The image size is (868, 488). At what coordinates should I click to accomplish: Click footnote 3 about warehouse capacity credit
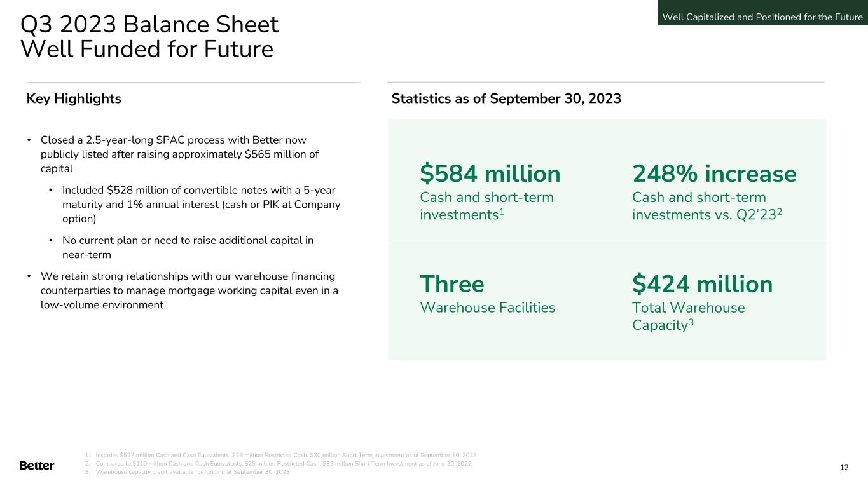pos(192,472)
